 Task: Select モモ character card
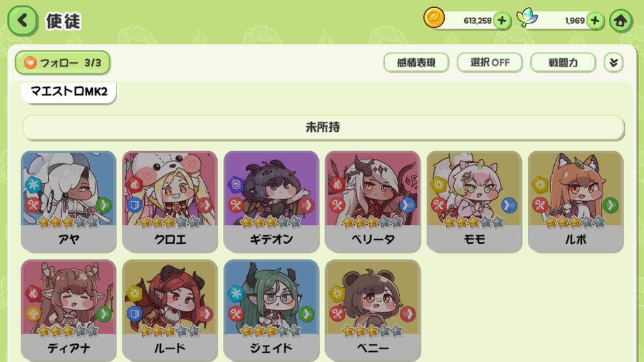(x=474, y=202)
